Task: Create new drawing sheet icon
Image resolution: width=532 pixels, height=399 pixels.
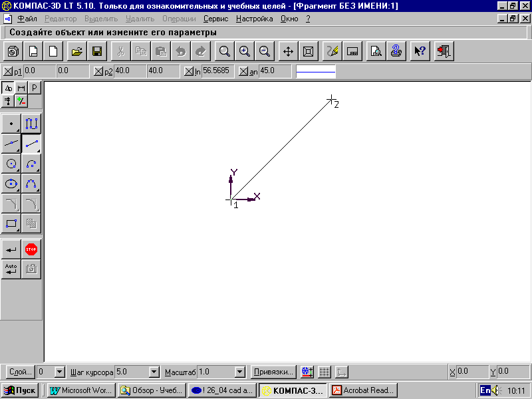Action: click(x=33, y=51)
